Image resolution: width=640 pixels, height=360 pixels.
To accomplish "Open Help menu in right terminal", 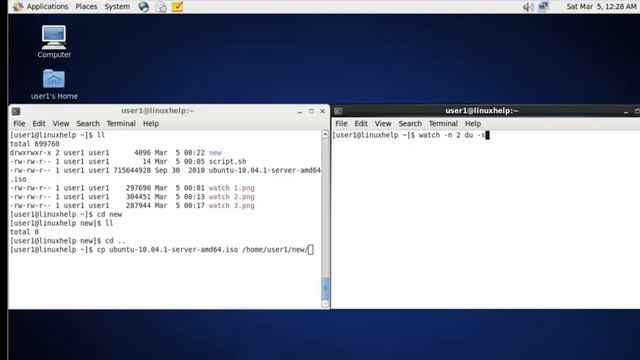I will pos(473,124).
